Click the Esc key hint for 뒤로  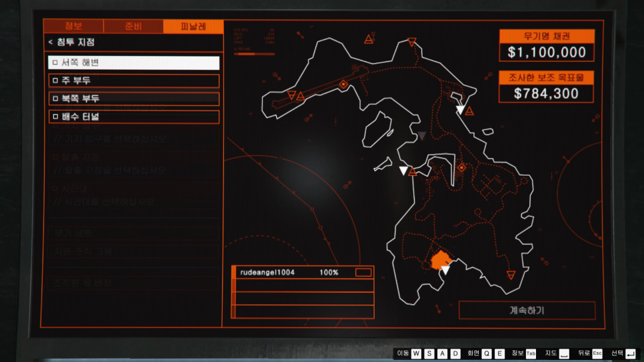click(597, 353)
